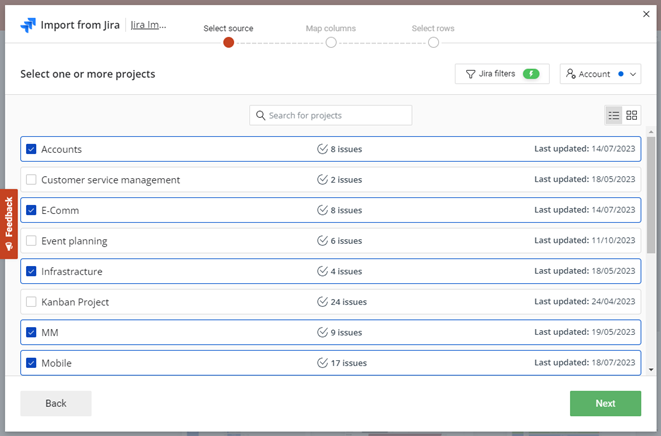Open the Jira filters funnel icon
This screenshot has width=661, height=436.
click(x=470, y=74)
